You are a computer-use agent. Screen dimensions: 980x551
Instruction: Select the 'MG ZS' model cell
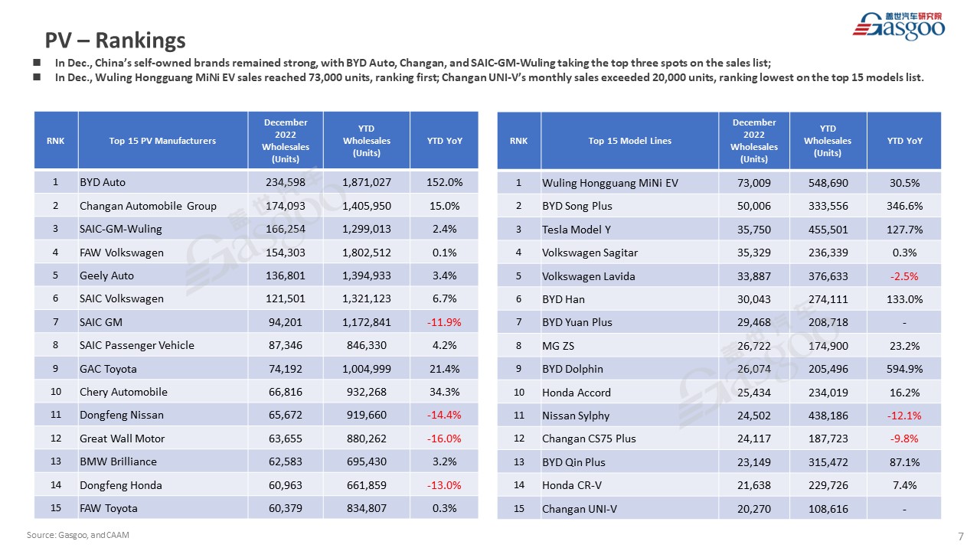(629, 346)
